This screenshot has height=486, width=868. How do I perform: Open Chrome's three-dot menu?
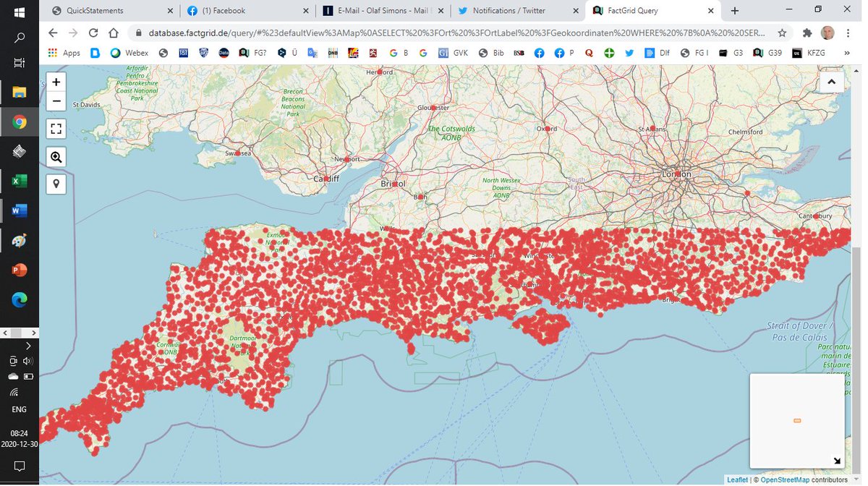pyautogui.click(x=848, y=33)
